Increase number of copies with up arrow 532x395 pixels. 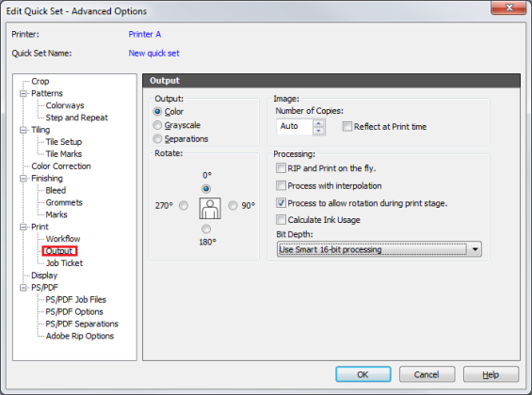[318, 123]
